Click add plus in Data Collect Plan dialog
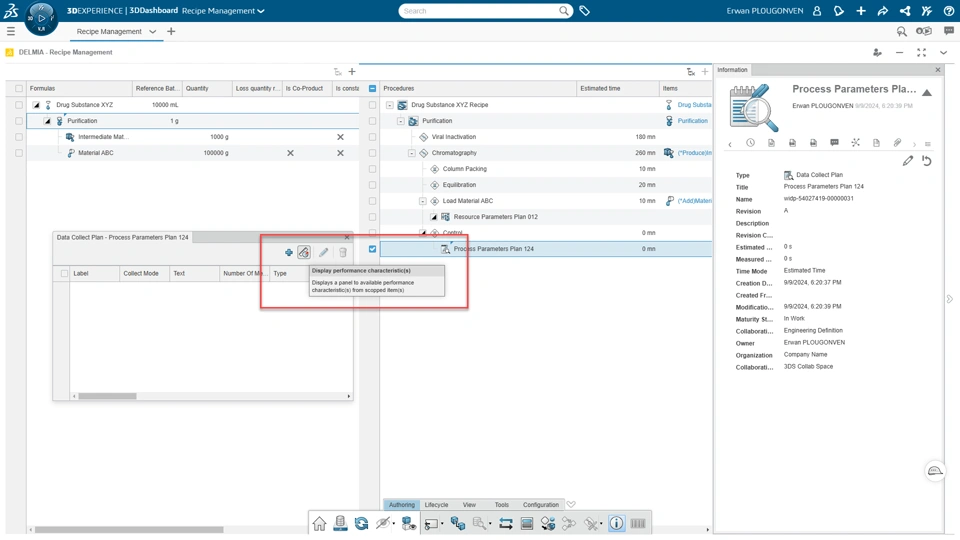This screenshot has height=540, width=960. click(x=288, y=252)
